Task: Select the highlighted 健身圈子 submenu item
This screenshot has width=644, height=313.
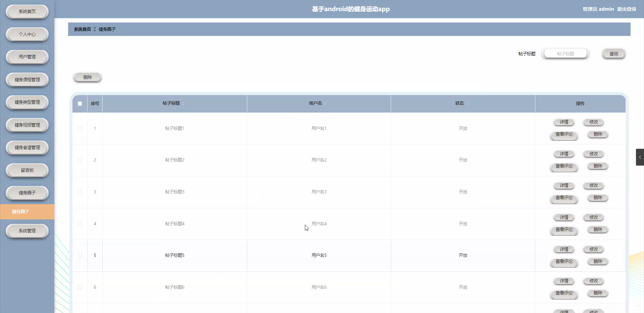Action: [27, 212]
